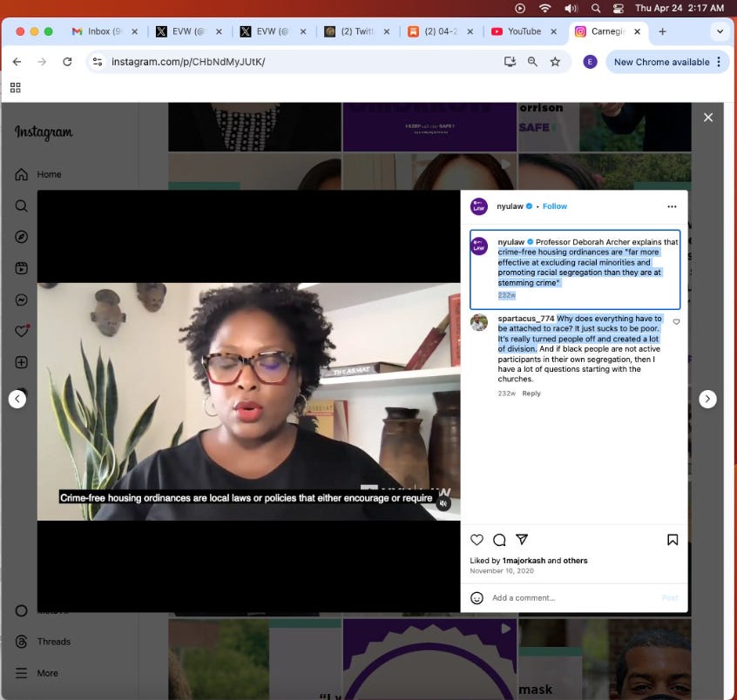Open spartacus_774 commenter avatar
This screenshot has height=700, width=737.
click(479, 323)
